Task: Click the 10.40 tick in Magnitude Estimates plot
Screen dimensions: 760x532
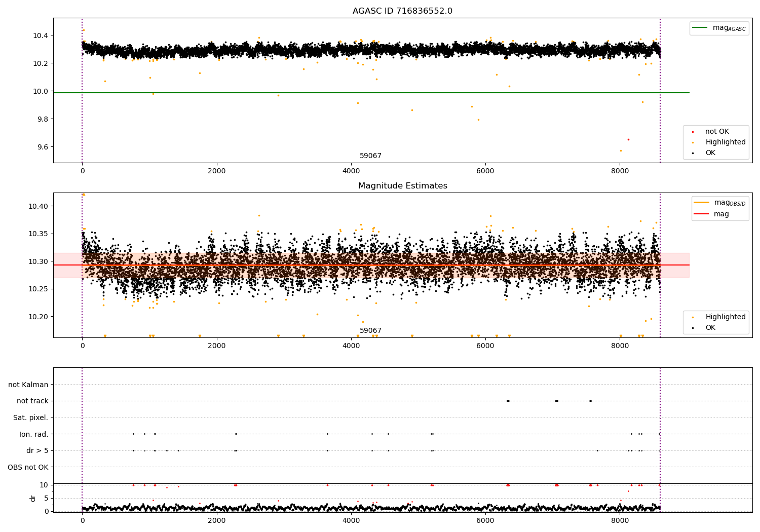Action: click(41, 206)
